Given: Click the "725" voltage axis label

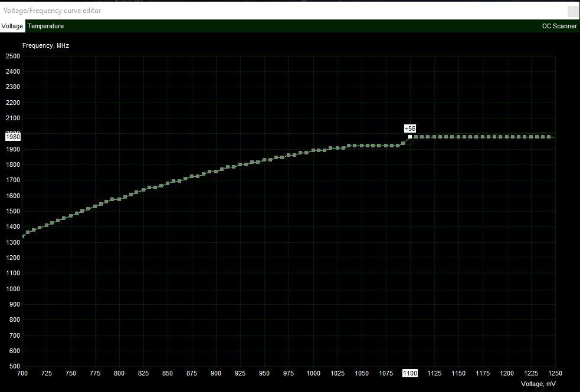Looking at the screenshot, I should pyautogui.click(x=47, y=373).
